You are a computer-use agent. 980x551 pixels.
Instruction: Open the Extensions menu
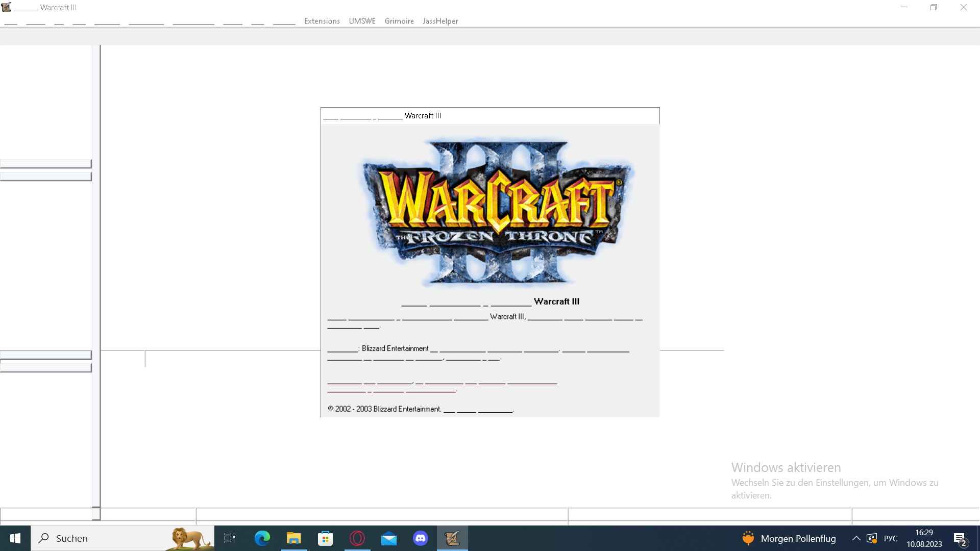322,21
